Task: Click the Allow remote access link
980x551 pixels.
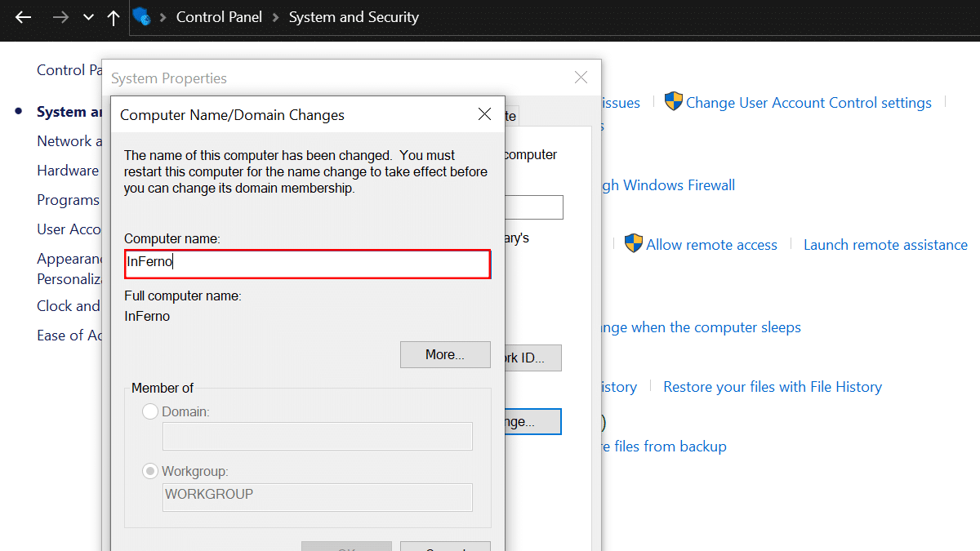Action: coord(711,245)
